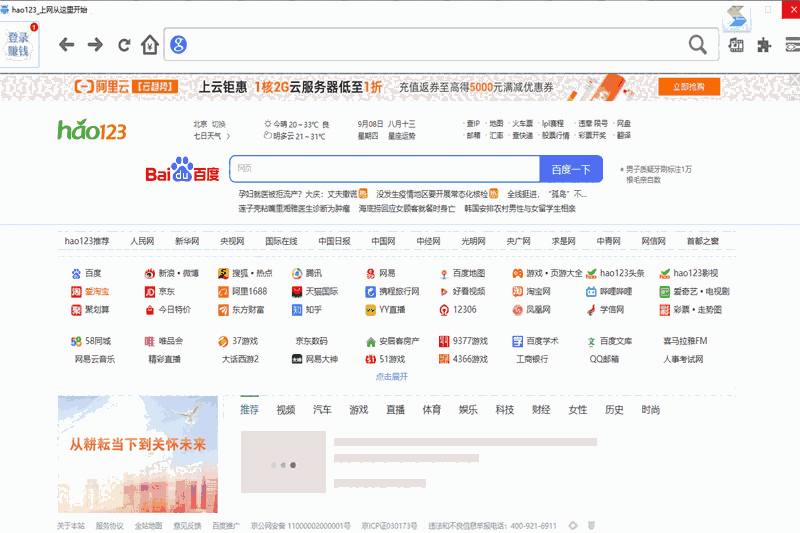Click the magnifier search icon in address bar

(x=697, y=45)
